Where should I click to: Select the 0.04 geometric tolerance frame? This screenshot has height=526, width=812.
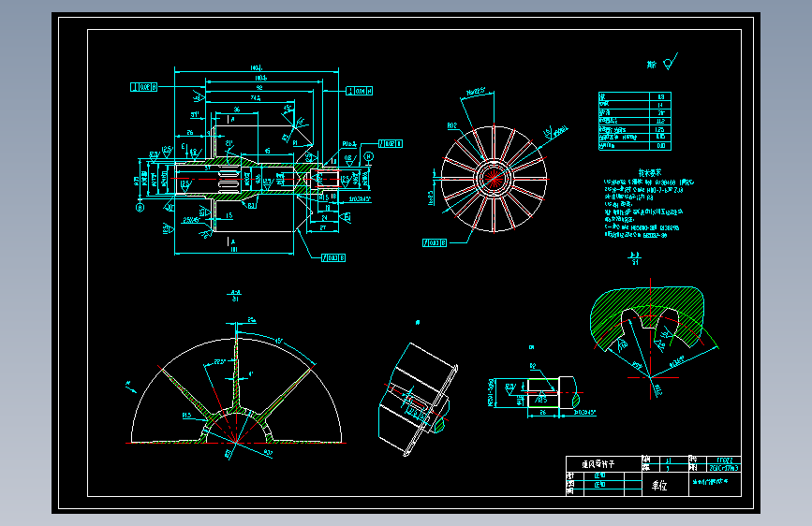[360, 91]
